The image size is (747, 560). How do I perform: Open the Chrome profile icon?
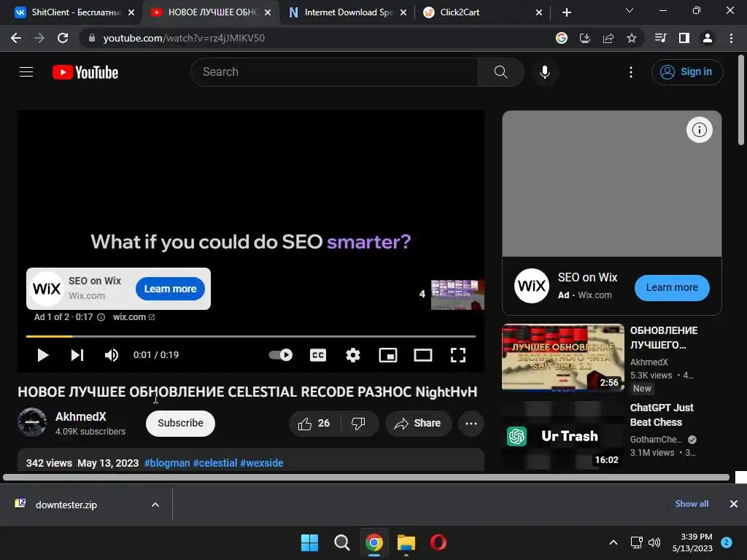click(x=708, y=38)
